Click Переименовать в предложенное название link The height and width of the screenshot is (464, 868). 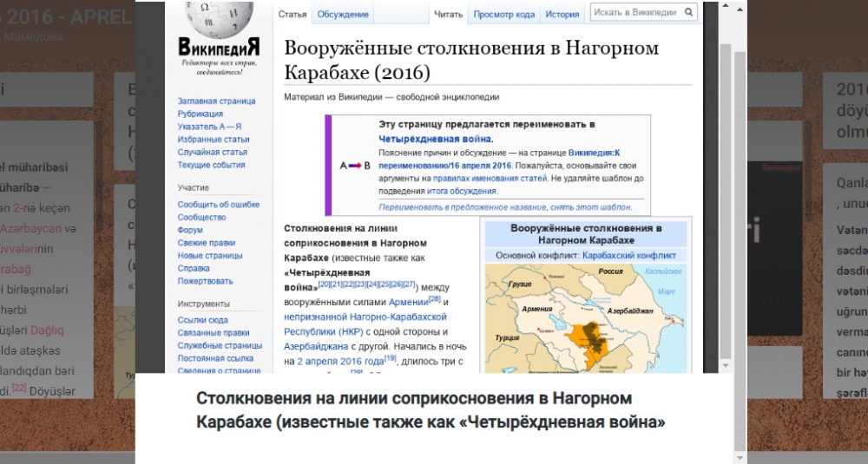click(463, 207)
